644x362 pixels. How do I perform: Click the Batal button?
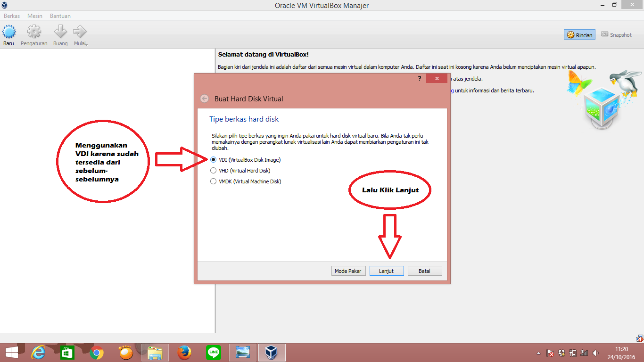425,271
